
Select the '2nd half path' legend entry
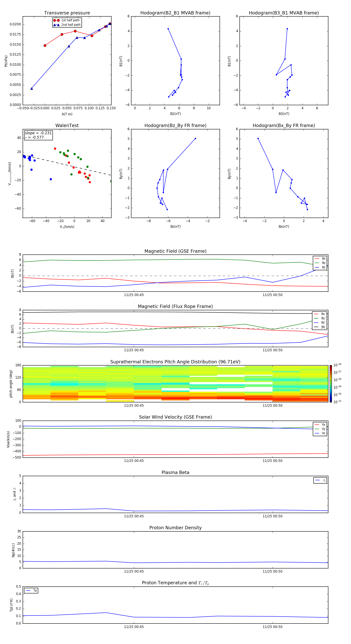[67, 25]
